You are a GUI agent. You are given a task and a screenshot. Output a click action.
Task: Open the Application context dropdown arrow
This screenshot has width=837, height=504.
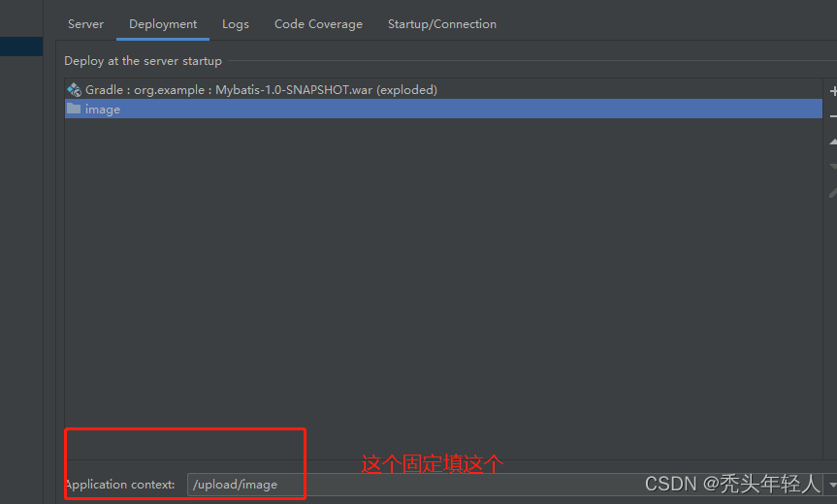(831, 485)
